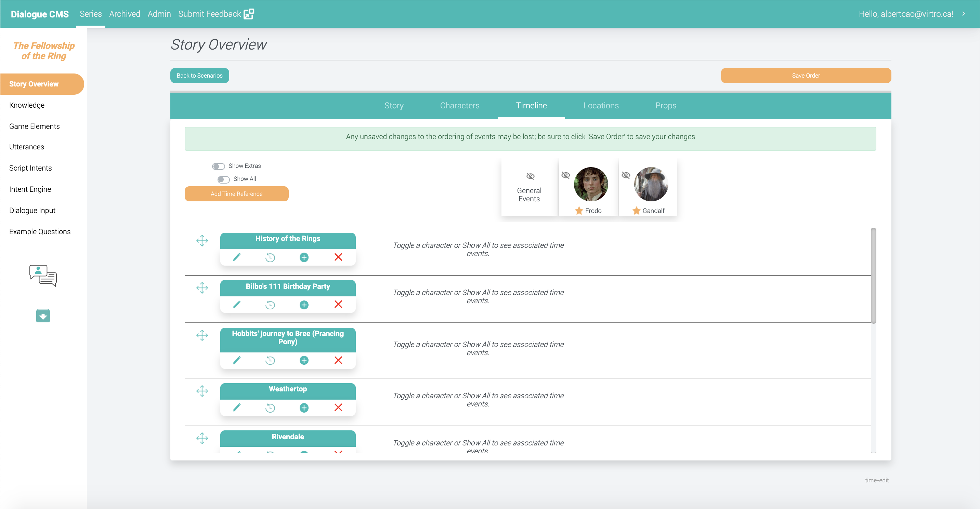Click Frodo's portrait thumbnail
This screenshot has width=980, height=509.
590,184
